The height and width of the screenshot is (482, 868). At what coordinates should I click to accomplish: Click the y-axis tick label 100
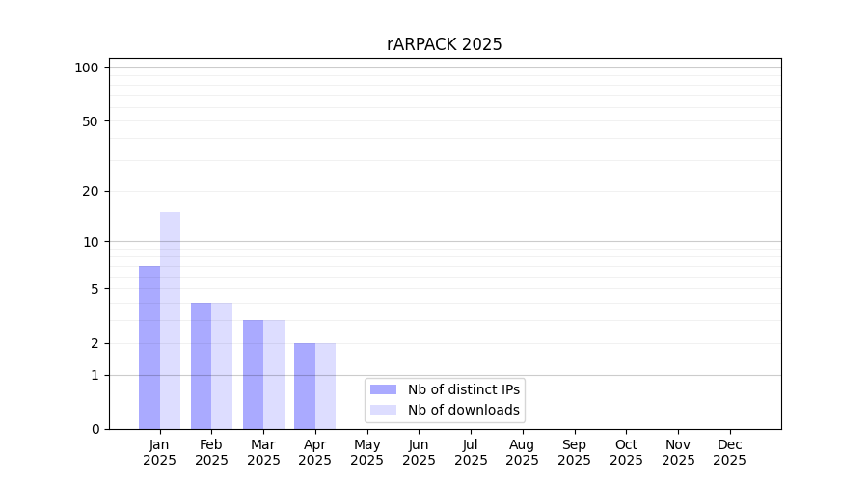tap(87, 67)
